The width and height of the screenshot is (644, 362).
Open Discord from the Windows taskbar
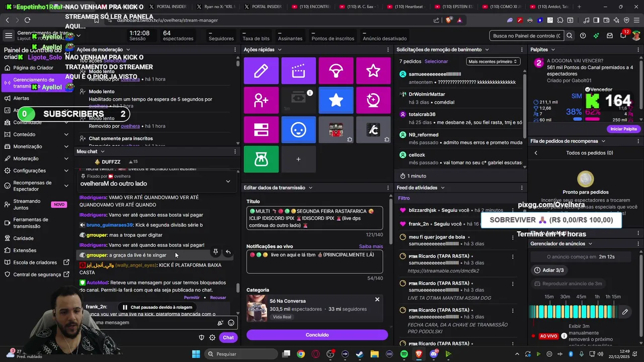pos(434,354)
